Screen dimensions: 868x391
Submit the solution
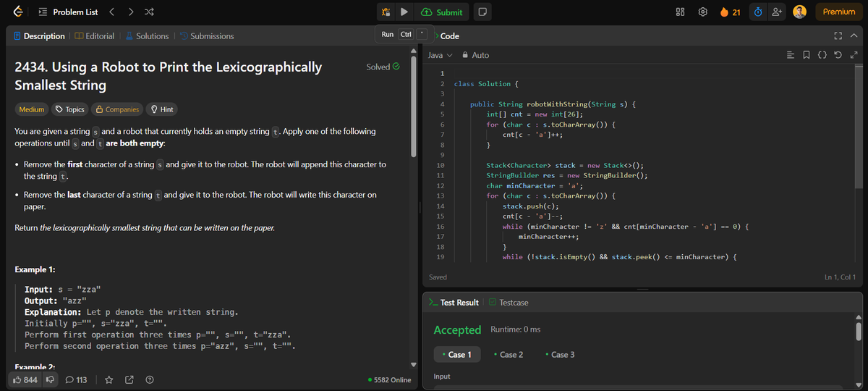pyautogui.click(x=442, y=12)
